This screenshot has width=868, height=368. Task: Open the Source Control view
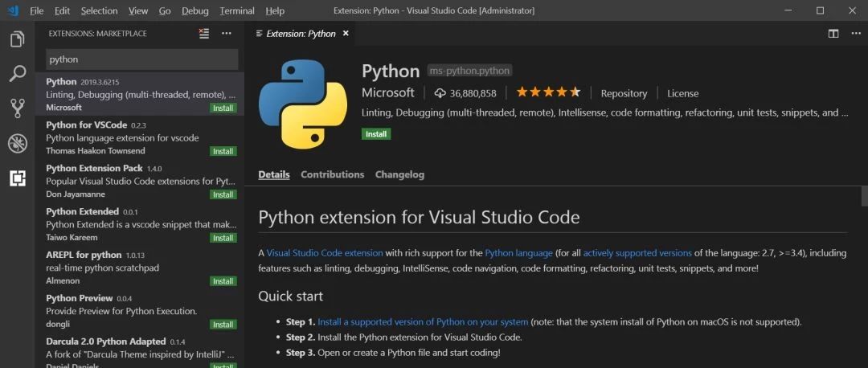point(17,109)
